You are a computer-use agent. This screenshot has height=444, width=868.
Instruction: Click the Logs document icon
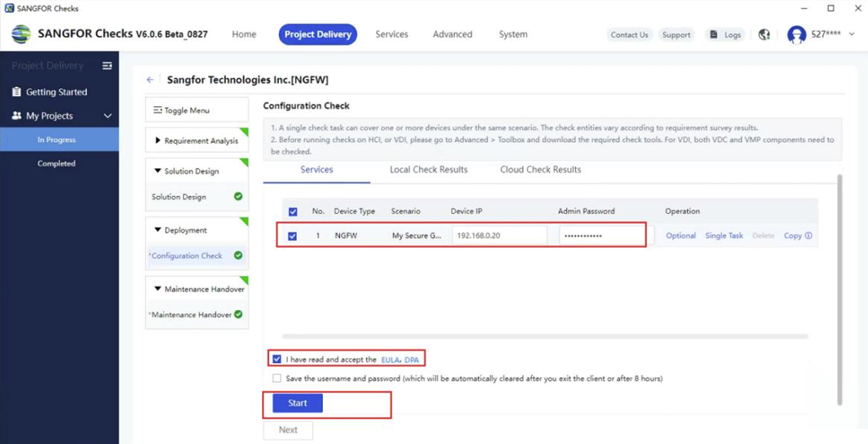click(x=713, y=35)
